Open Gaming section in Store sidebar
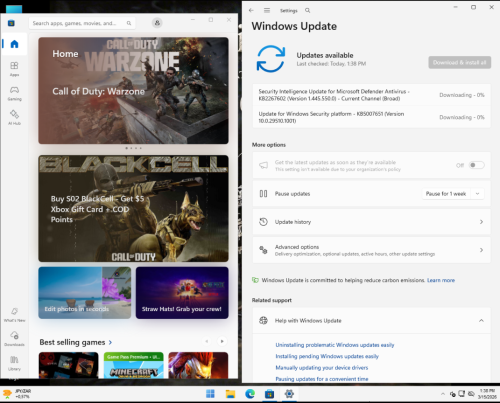 click(x=14, y=93)
